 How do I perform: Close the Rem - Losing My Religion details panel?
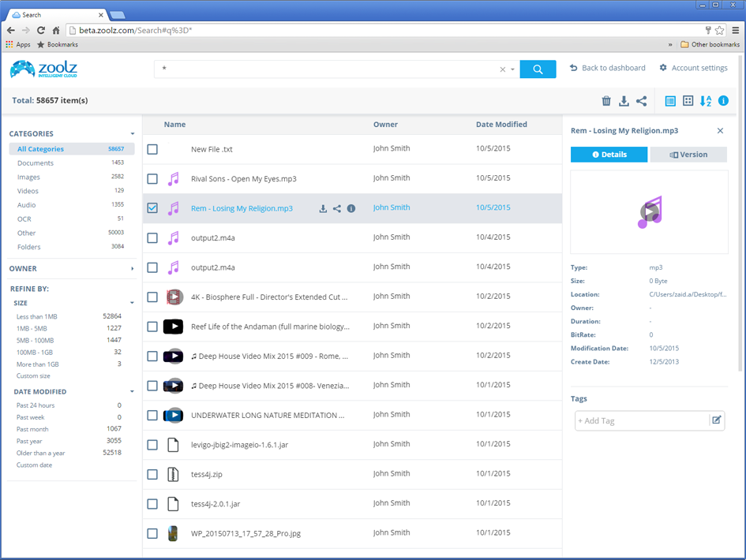(x=720, y=131)
